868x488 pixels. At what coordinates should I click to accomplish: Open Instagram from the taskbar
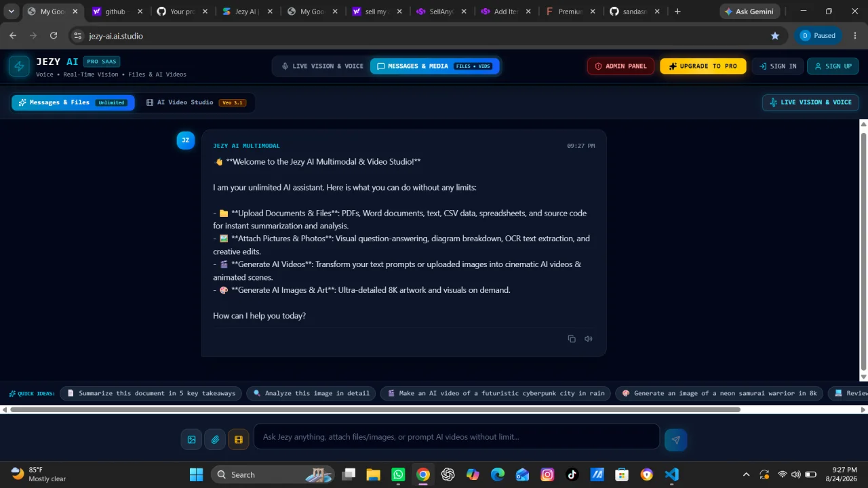547,474
